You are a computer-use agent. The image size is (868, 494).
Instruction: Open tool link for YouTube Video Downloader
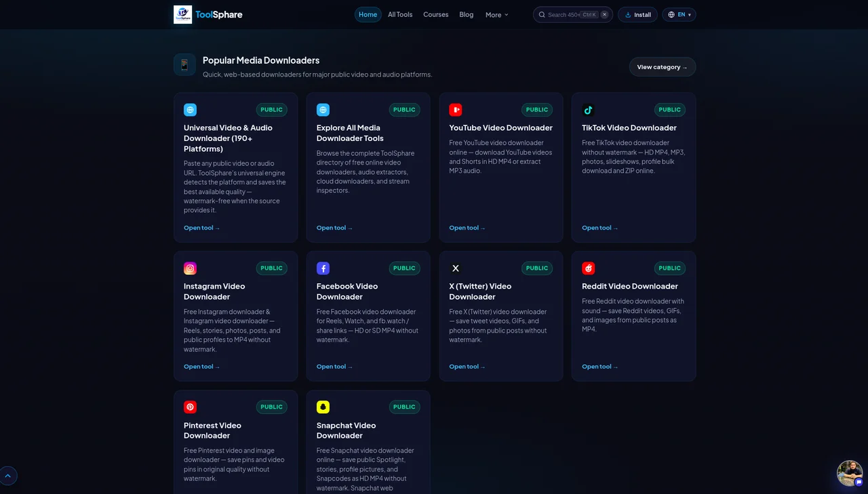click(x=467, y=228)
